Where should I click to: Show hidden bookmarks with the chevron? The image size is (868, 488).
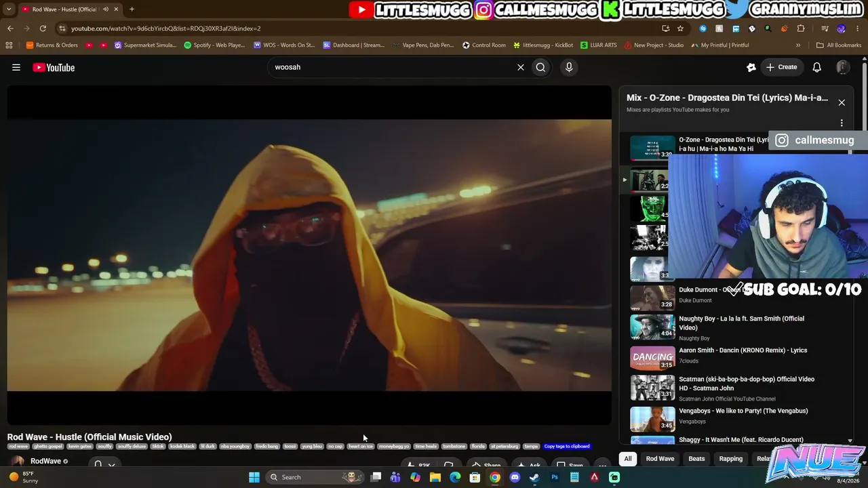pos(798,45)
